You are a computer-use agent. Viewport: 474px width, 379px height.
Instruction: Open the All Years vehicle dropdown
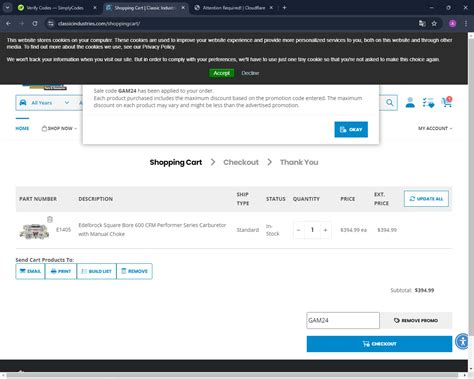click(44, 103)
